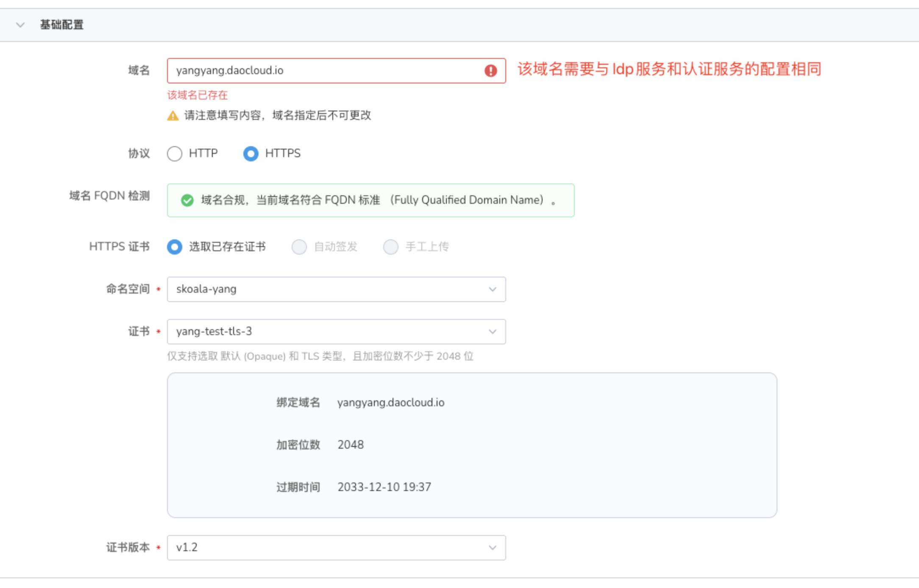Select the HTTP protocol radio button
Screen dimensions: 919x588
pos(175,153)
